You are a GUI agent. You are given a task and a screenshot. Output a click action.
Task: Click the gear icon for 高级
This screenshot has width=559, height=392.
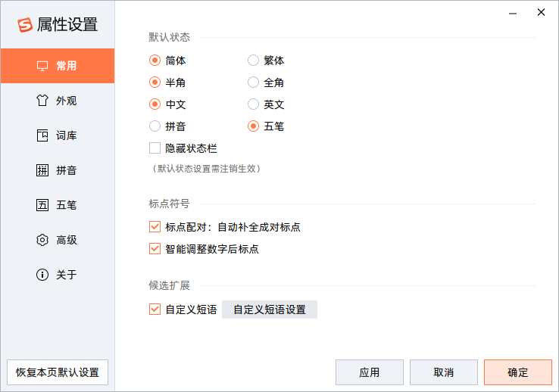(x=42, y=240)
